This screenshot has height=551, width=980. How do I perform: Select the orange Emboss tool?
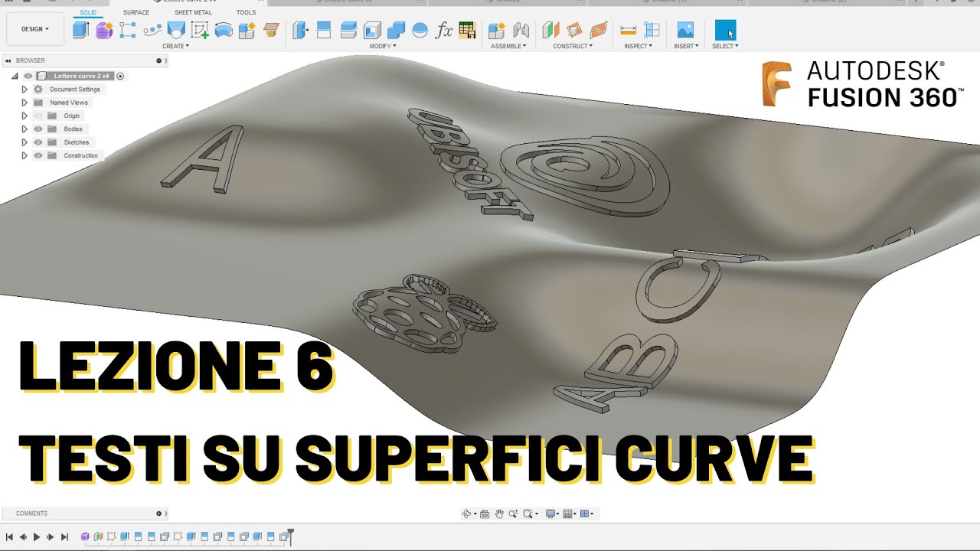point(271,30)
